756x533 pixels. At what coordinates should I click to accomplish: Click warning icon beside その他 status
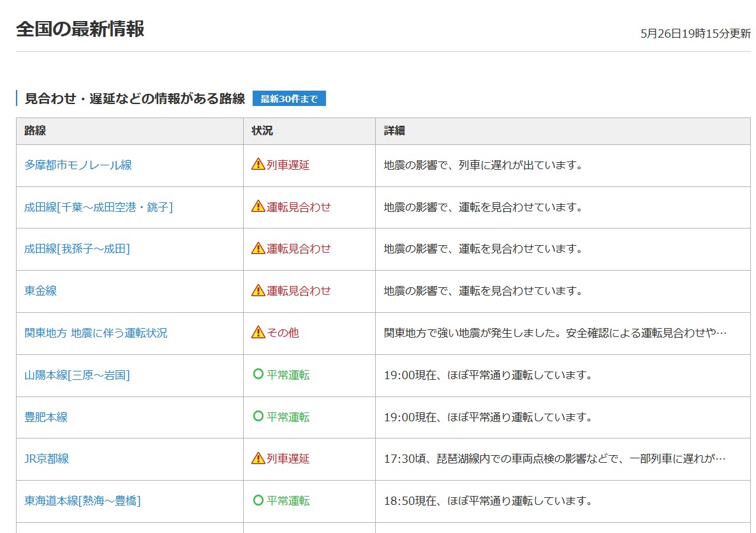(x=258, y=333)
